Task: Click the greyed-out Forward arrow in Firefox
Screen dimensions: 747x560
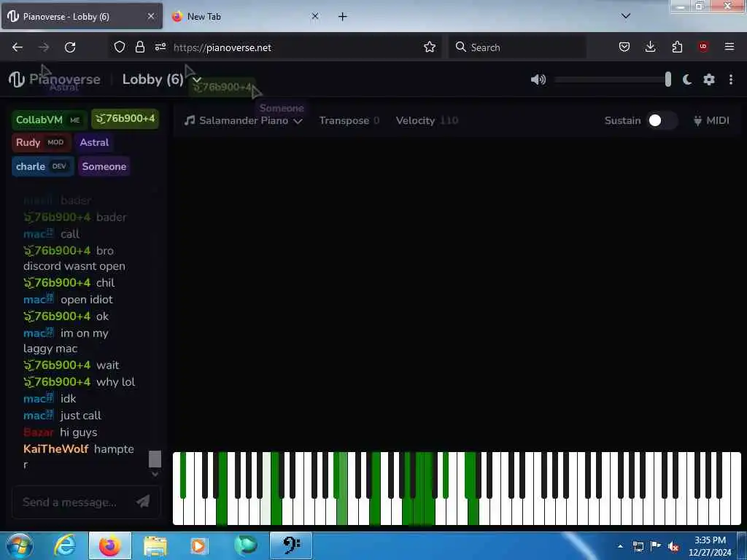Action: click(44, 47)
